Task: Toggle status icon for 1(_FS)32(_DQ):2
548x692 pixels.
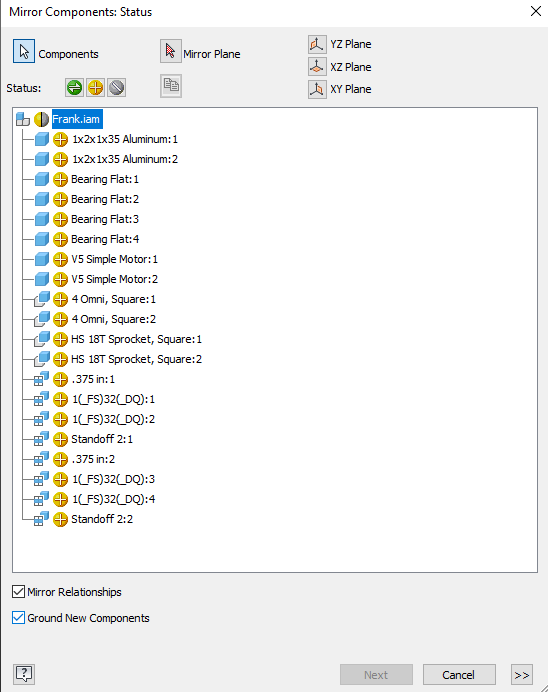Action: tap(60, 419)
